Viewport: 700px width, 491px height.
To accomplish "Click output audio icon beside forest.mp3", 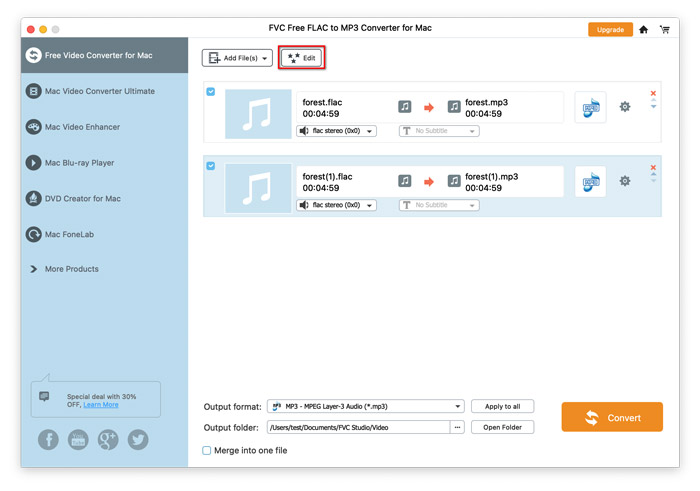I will point(454,107).
